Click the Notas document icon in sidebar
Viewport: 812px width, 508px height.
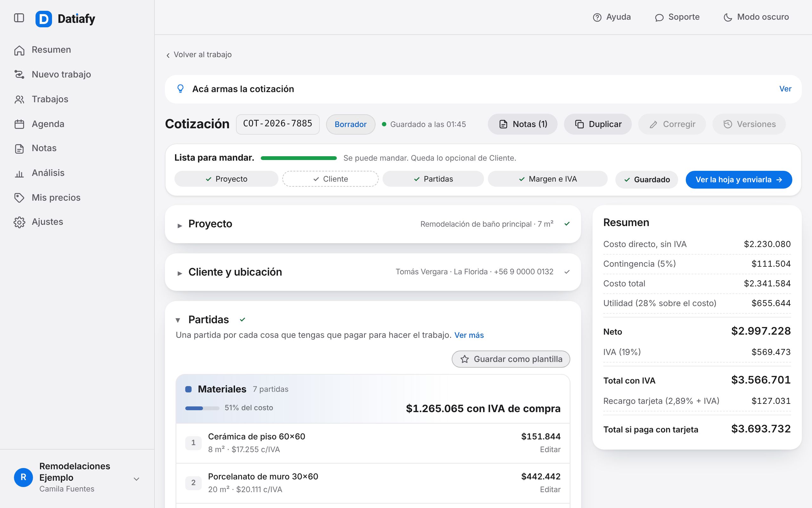click(19, 149)
